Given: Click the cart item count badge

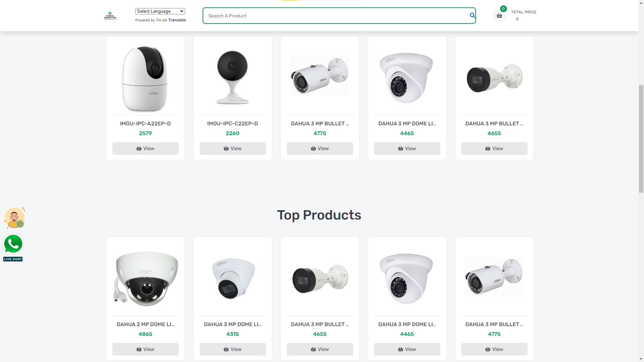Looking at the screenshot, I should pos(503,9).
